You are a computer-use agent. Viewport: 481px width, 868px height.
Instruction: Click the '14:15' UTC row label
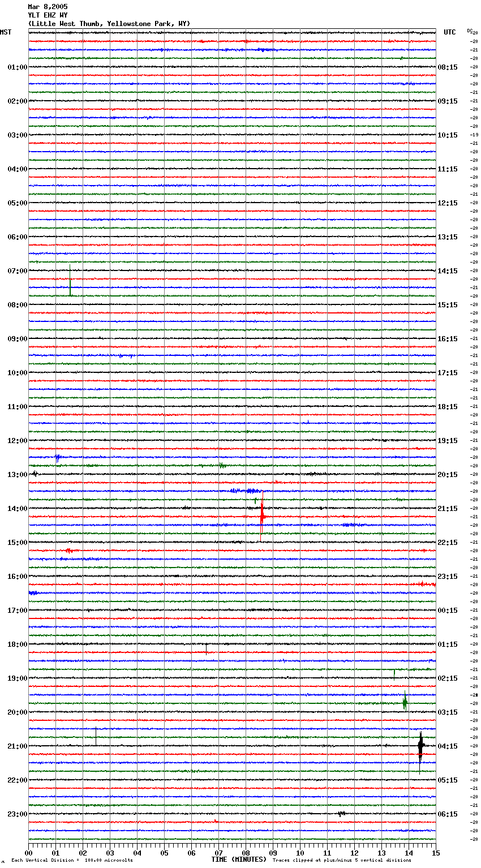[x=448, y=271]
